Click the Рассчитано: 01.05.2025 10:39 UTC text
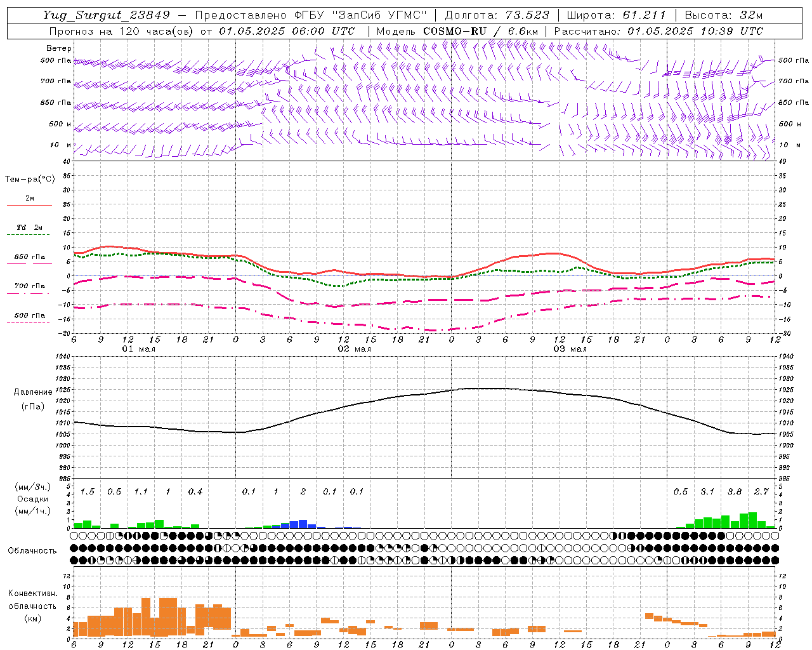Image resolution: width=812 pixels, height=650 pixels. click(658, 31)
